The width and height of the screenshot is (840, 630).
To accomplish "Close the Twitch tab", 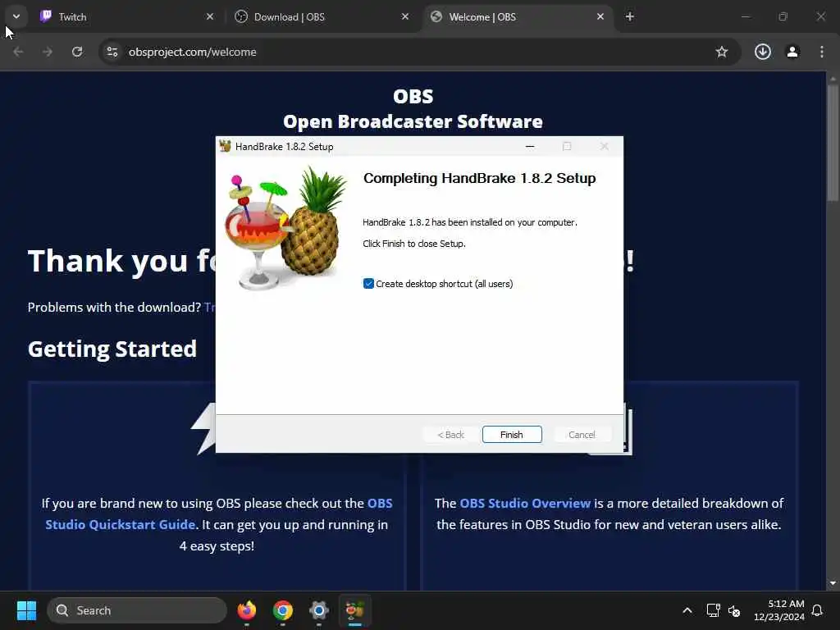I will 210,16.
